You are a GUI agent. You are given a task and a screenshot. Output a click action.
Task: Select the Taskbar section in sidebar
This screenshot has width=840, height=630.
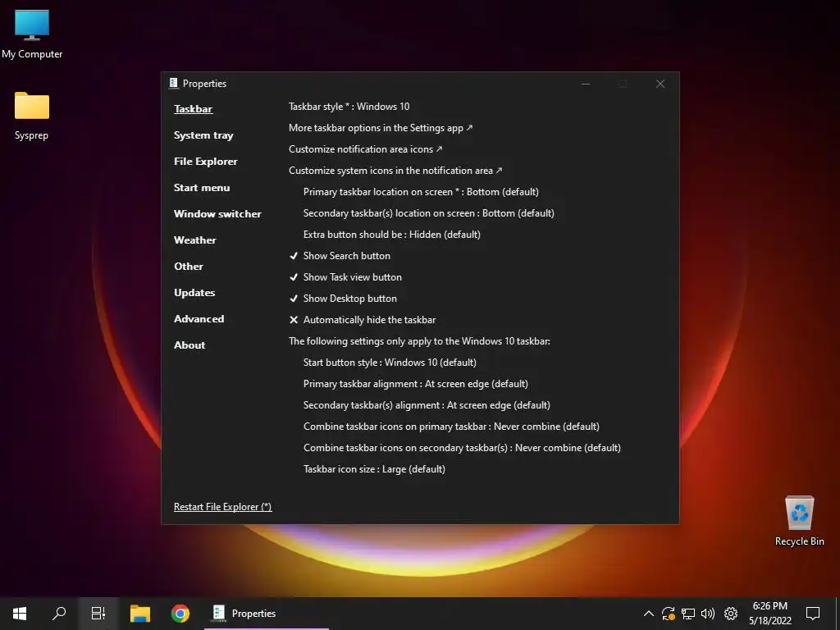[193, 109]
